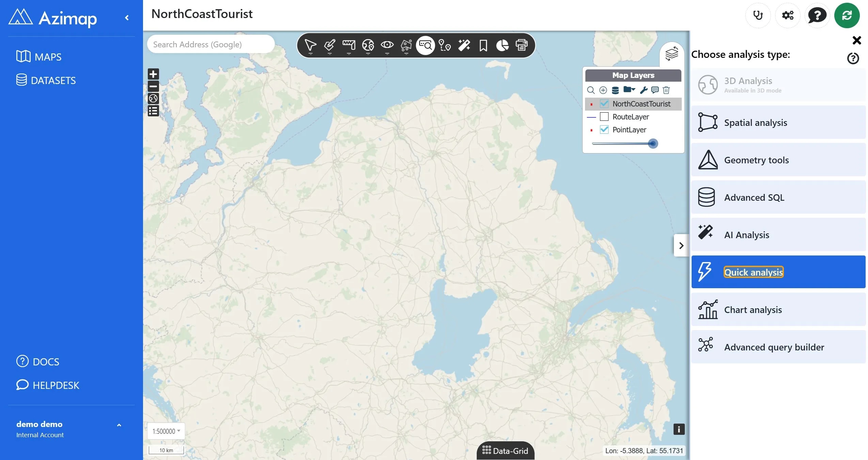Image resolution: width=868 pixels, height=460 pixels.
Task: Choose Spatial analysis option
Action: [778, 122]
